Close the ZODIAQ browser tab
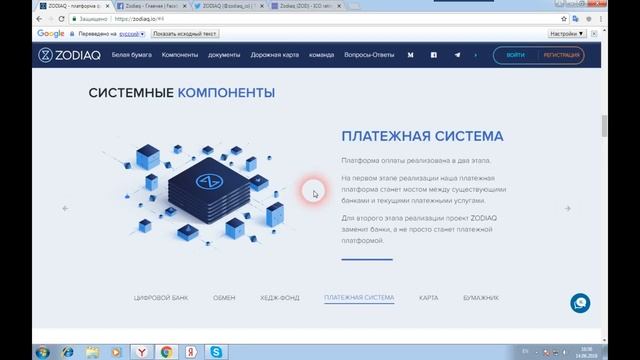The width and height of the screenshot is (640, 360). [107, 6]
